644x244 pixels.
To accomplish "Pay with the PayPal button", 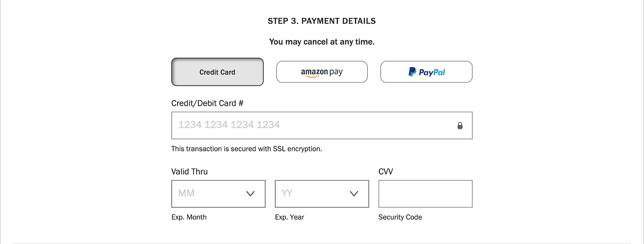I will pos(426,72).
